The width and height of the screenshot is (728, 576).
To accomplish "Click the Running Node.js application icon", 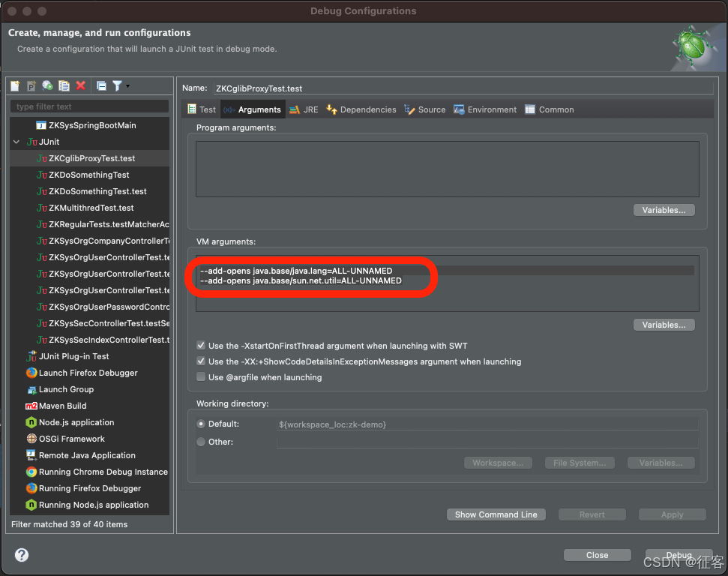I will [x=31, y=505].
